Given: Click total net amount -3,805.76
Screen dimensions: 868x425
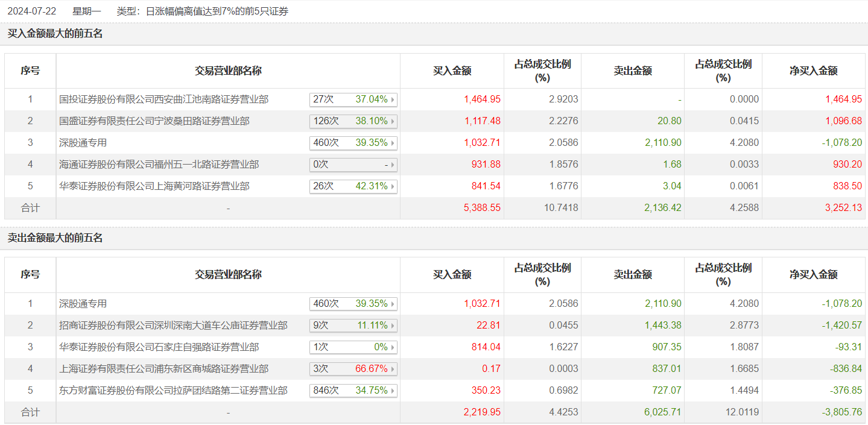Looking at the screenshot, I should 842,412.
